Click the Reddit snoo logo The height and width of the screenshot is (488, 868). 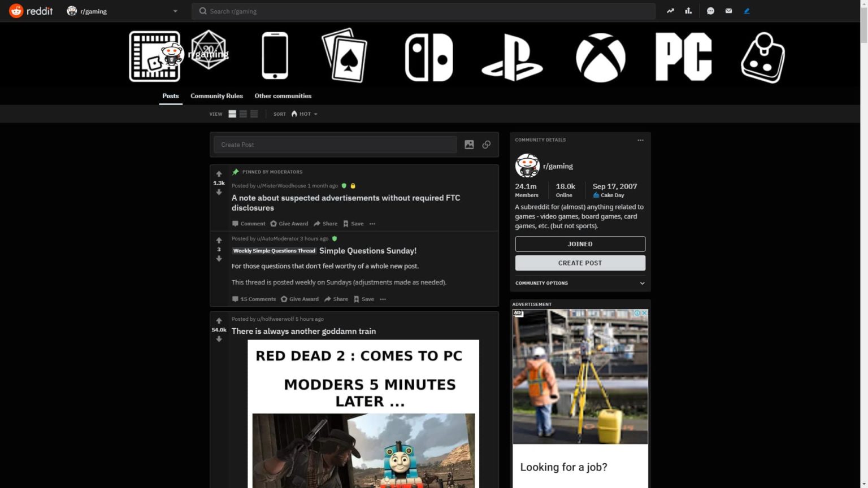coord(17,11)
